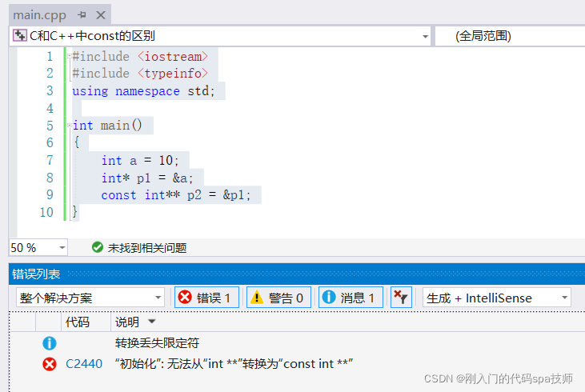Screen dimensions: 585x392
Task: Click the #include <iostream> line
Action: (x=140, y=56)
